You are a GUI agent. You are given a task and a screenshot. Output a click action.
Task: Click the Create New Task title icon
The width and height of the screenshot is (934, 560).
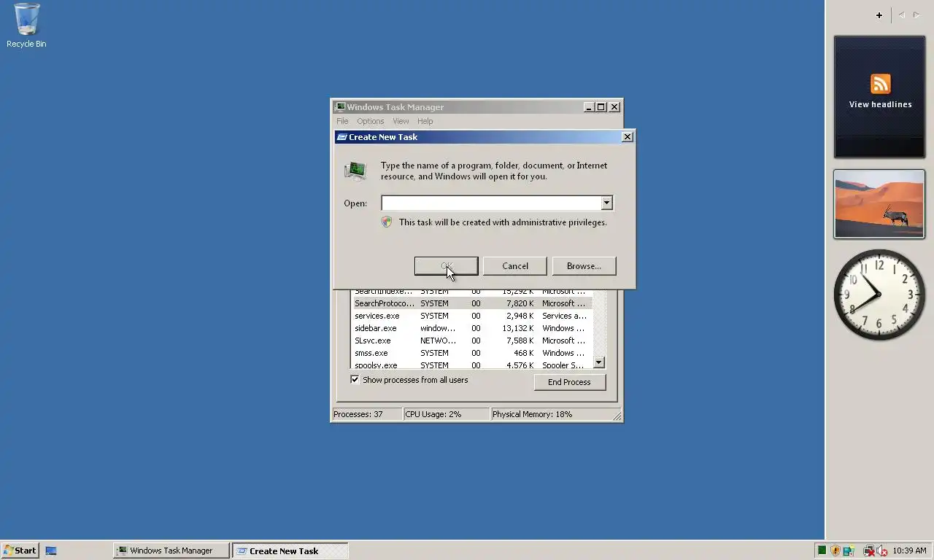[341, 137]
